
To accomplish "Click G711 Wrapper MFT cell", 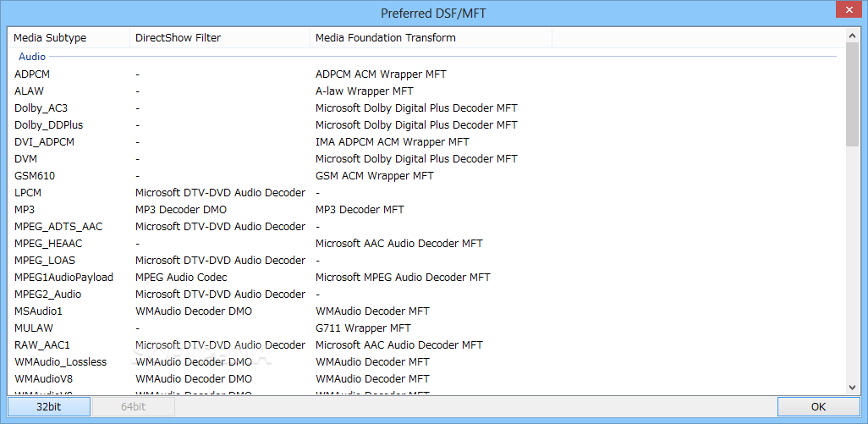I will [363, 328].
